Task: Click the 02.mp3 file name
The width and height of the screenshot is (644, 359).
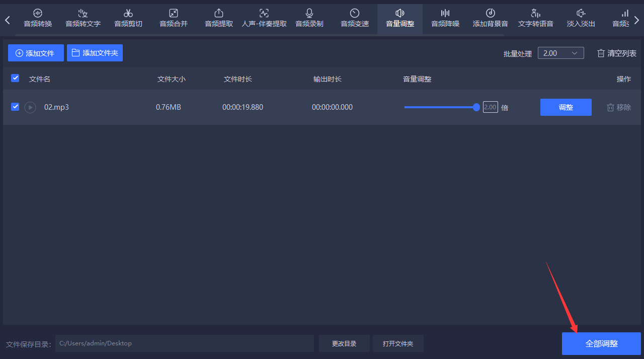Action: [x=56, y=107]
